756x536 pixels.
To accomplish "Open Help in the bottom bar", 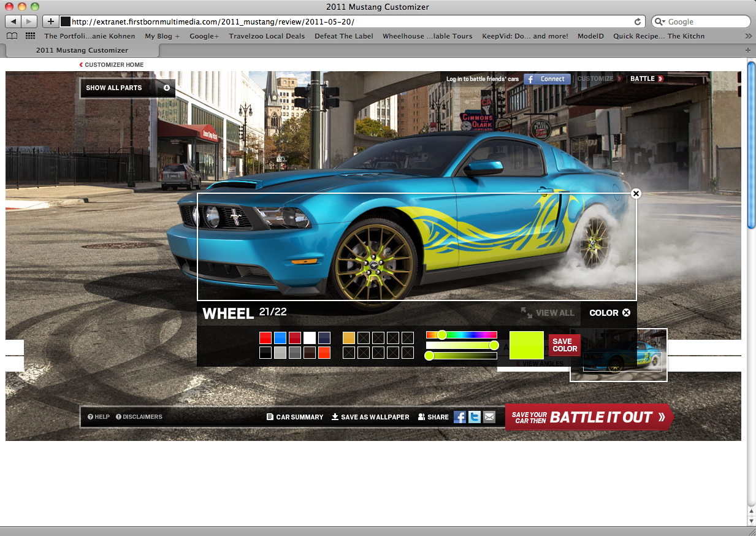I will 99,417.
